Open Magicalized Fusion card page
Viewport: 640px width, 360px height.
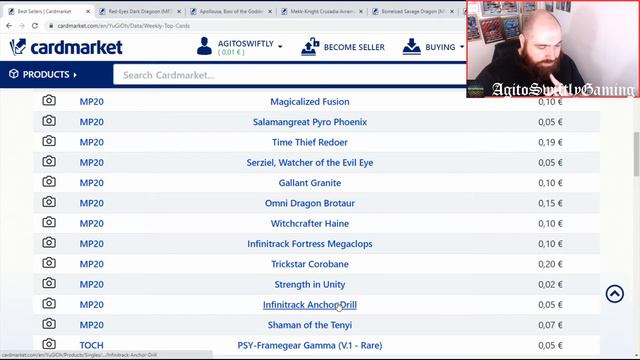[310, 102]
